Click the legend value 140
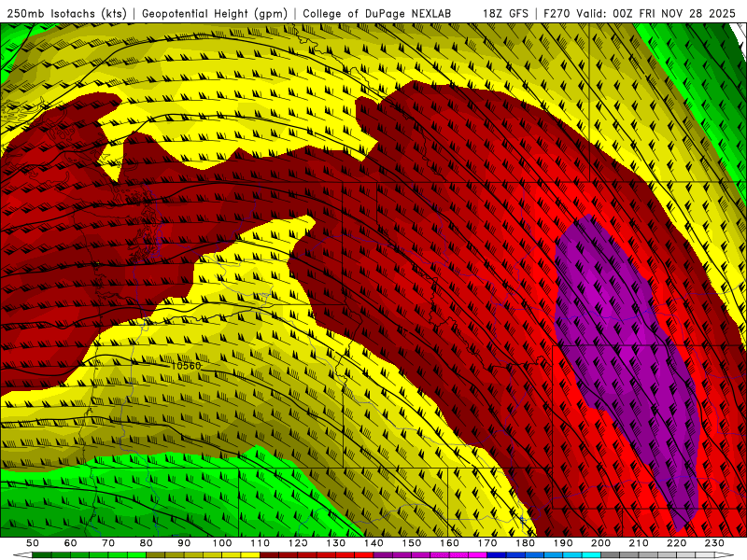747x560 pixels. point(374,543)
